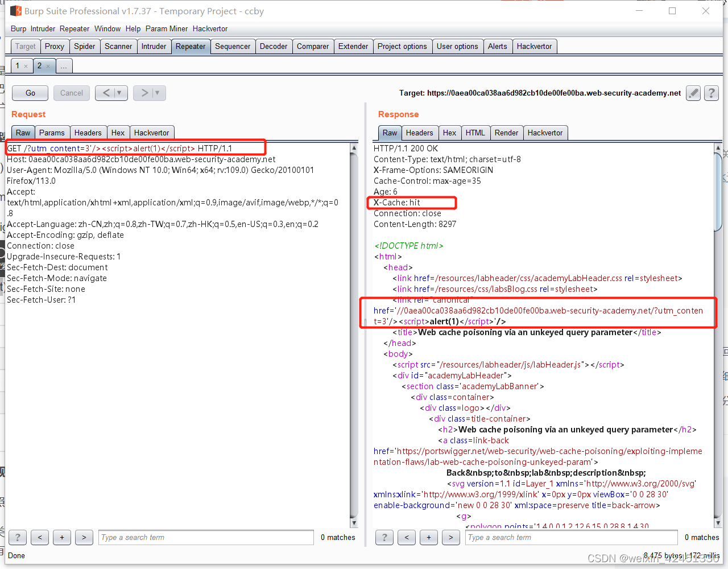Open the Hackvertor menu in menu bar
This screenshot has width=728, height=569.
[x=210, y=28]
